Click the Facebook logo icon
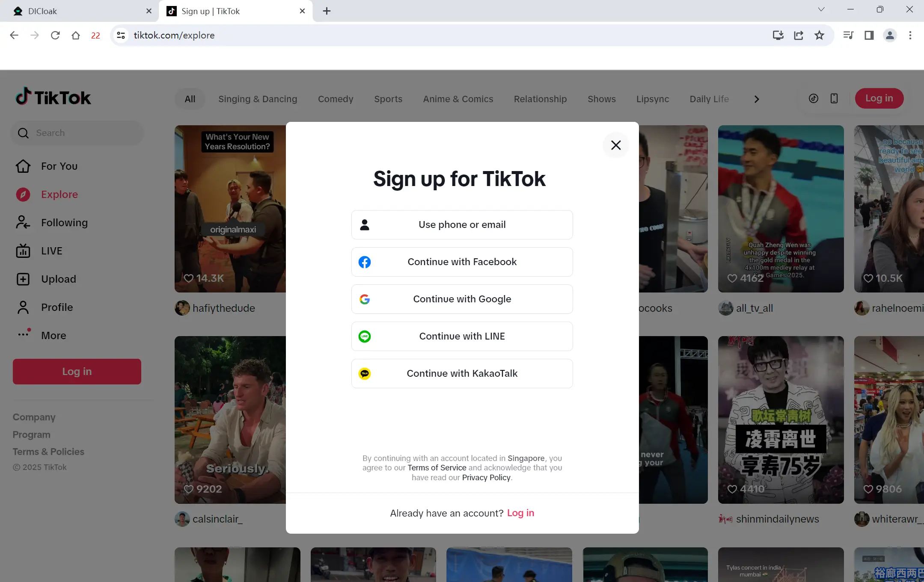924x582 pixels. [365, 262]
